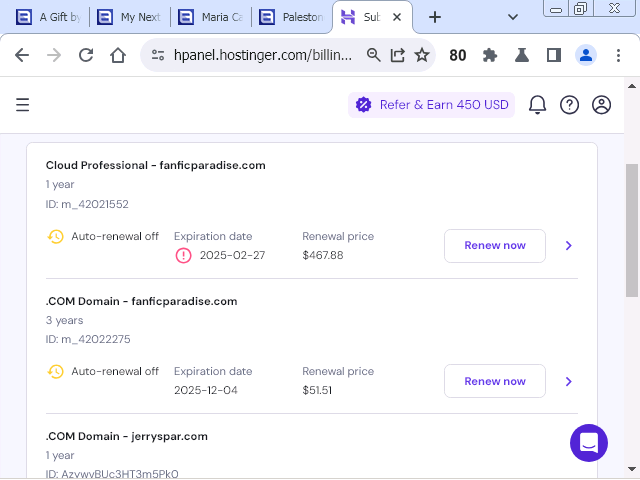640x480 pixels.
Task: Expand fanficparadise .COM Domain details chevron
Action: coord(569,381)
